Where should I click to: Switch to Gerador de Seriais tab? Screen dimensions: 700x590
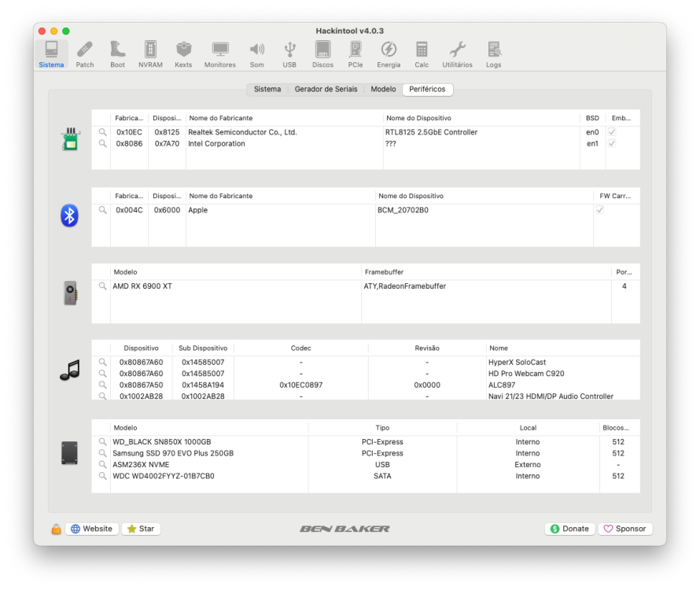pyautogui.click(x=326, y=90)
